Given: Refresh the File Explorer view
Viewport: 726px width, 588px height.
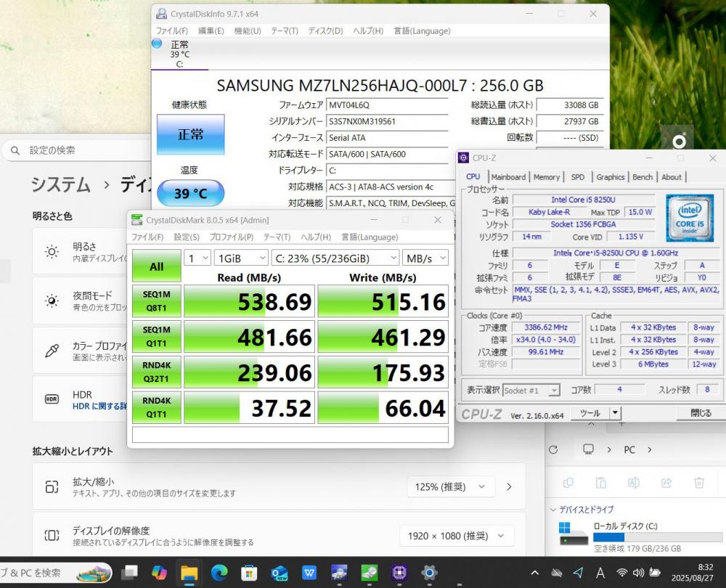Looking at the screenshot, I should click(x=553, y=449).
